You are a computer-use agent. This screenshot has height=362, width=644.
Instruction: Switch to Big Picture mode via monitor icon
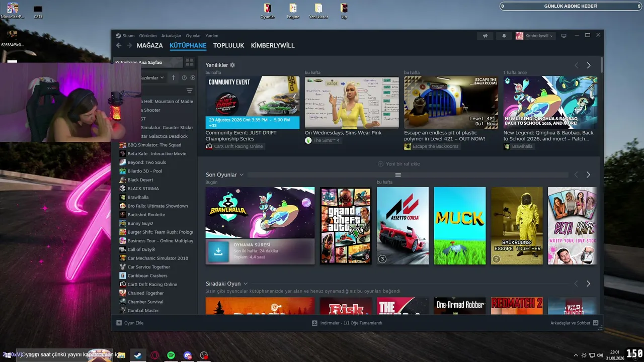[x=564, y=36]
